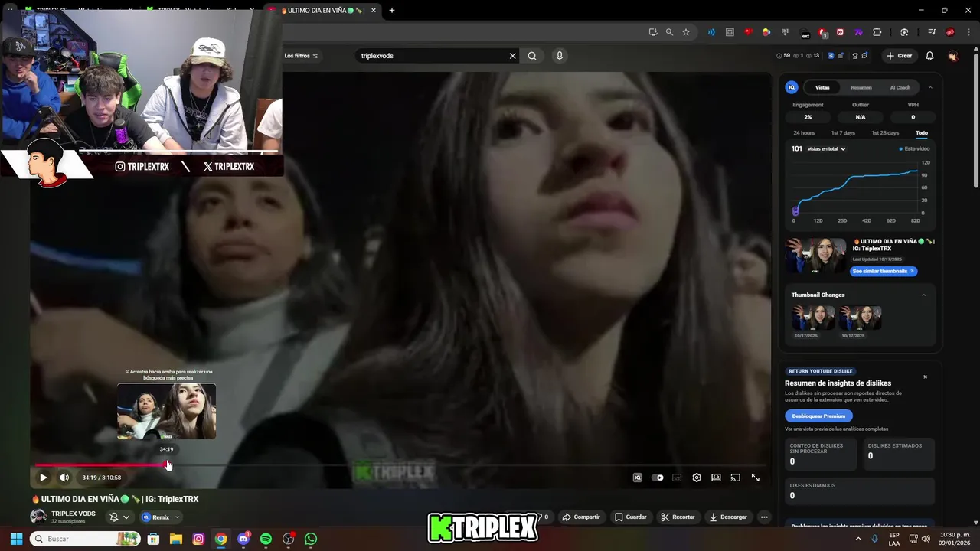The height and width of the screenshot is (551, 980).
Task: Enter fullscreen mode
Action: click(756, 478)
